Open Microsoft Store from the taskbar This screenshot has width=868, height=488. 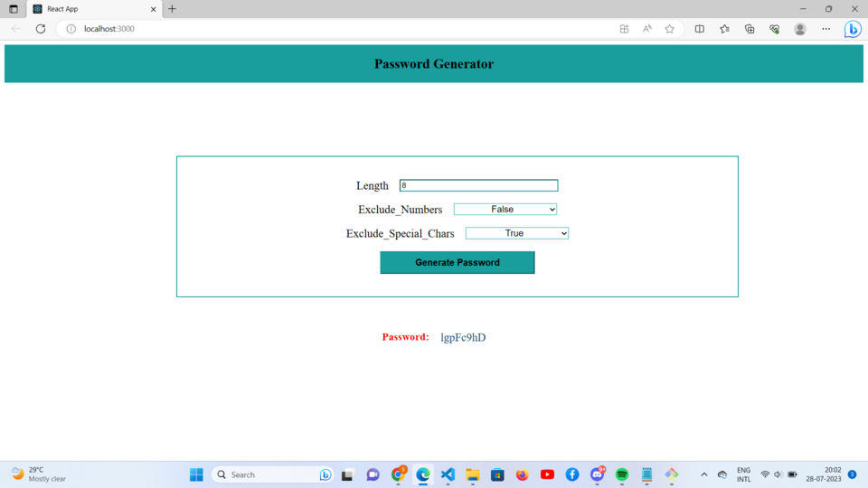coord(497,474)
